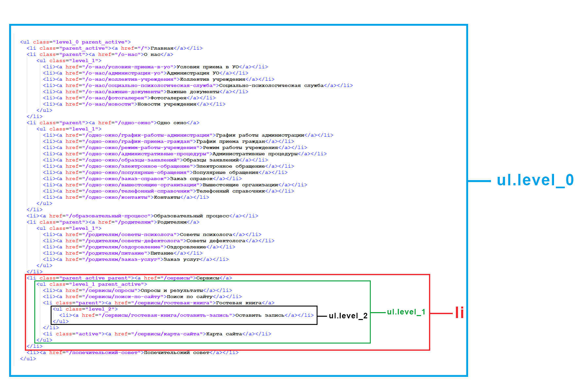Click the line with anchor text "Образовательный процесс"

[142, 216]
